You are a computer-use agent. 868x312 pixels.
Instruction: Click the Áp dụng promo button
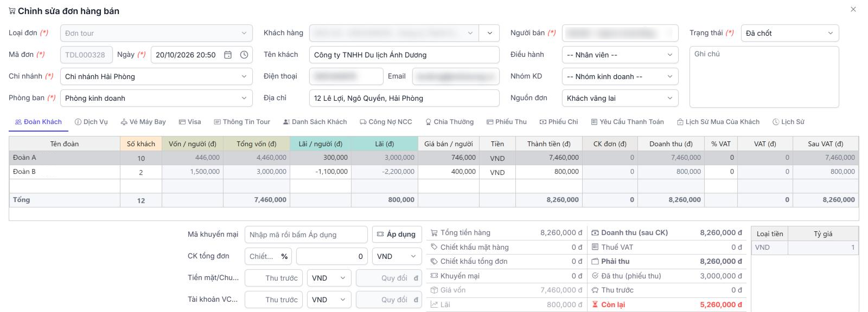point(397,235)
